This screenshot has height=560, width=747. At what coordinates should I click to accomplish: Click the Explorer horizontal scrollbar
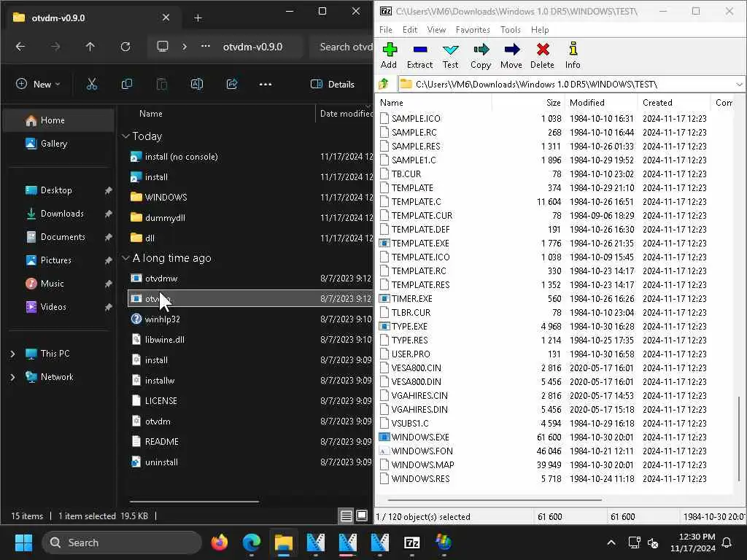pos(194,502)
